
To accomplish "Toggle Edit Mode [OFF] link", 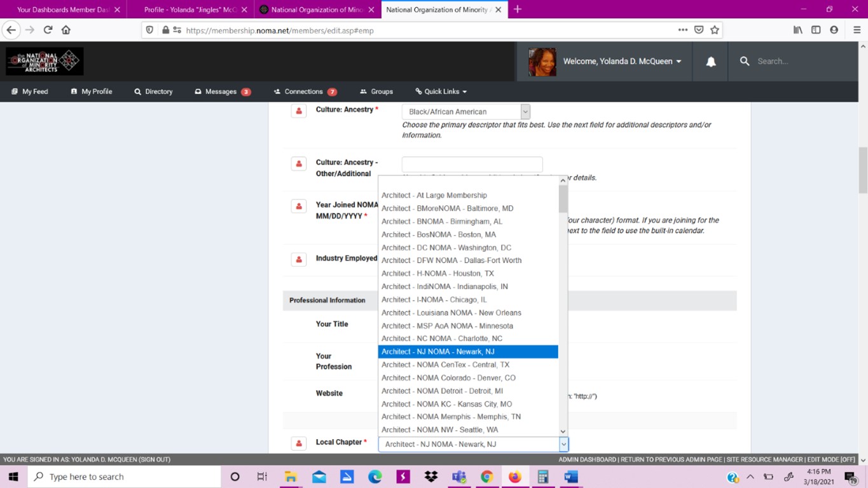I will [x=832, y=459].
